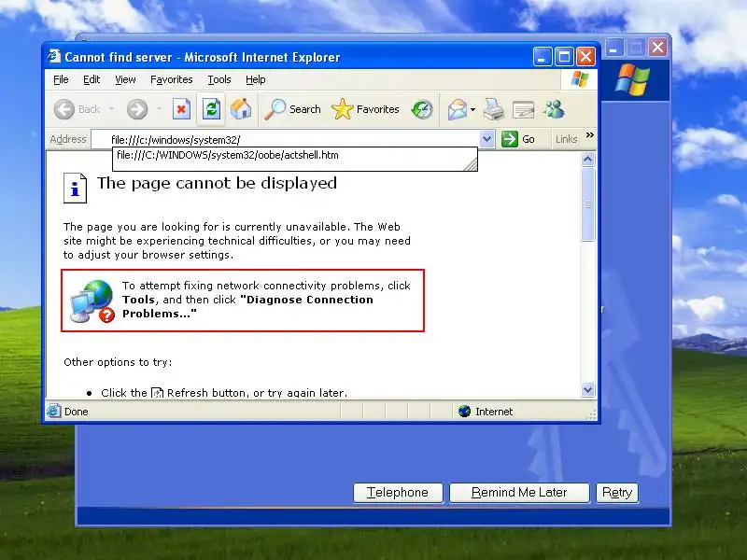Refresh the page using green arrows icon
The image size is (747, 560).
[211, 109]
